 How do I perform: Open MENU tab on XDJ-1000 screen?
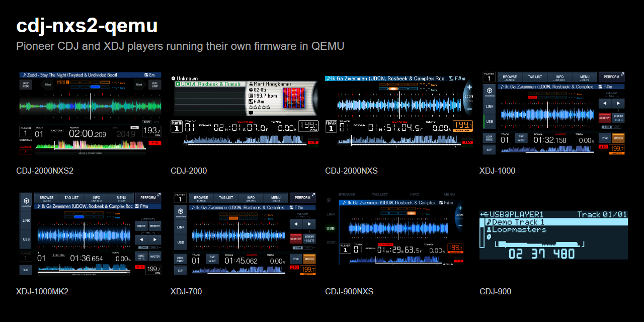585,77
